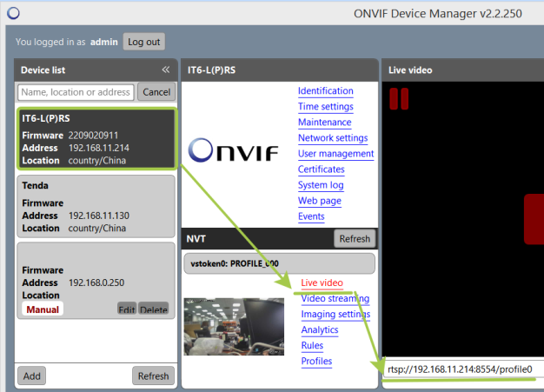Select the Tenda device entry
544x392 pixels.
(96, 206)
